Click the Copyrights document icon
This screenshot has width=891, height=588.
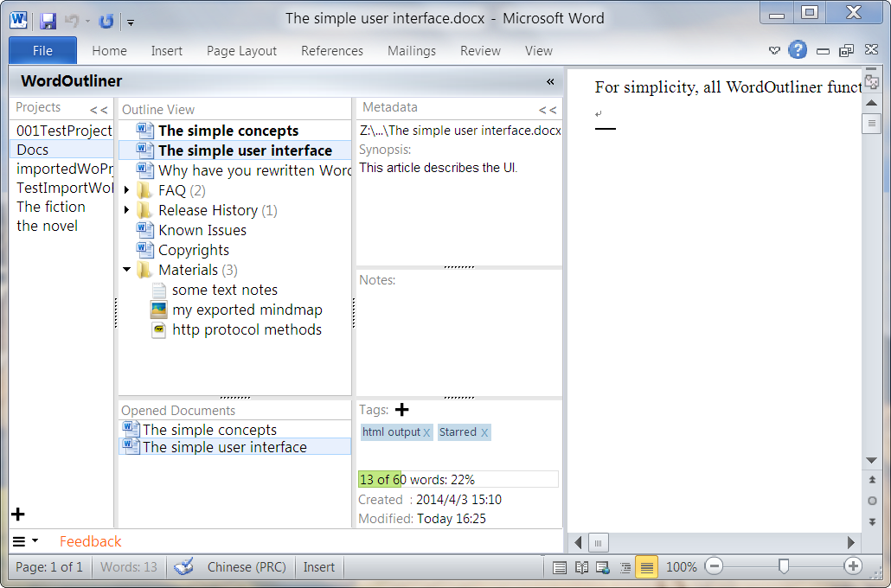pyautogui.click(x=145, y=249)
